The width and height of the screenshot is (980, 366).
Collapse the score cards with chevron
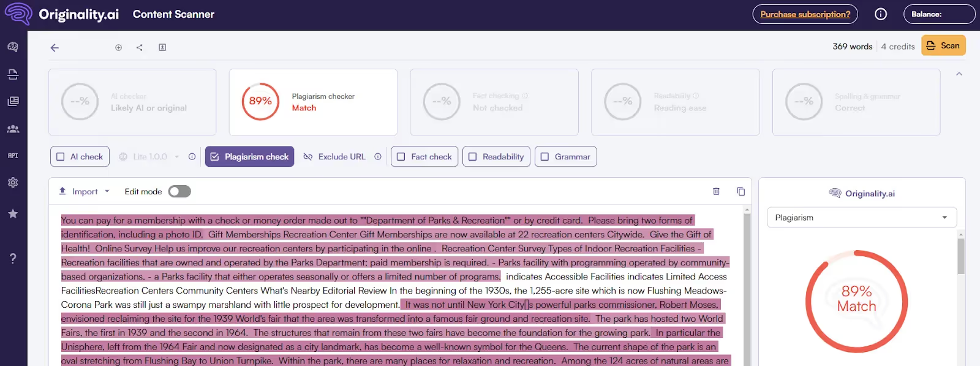point(959,74)
